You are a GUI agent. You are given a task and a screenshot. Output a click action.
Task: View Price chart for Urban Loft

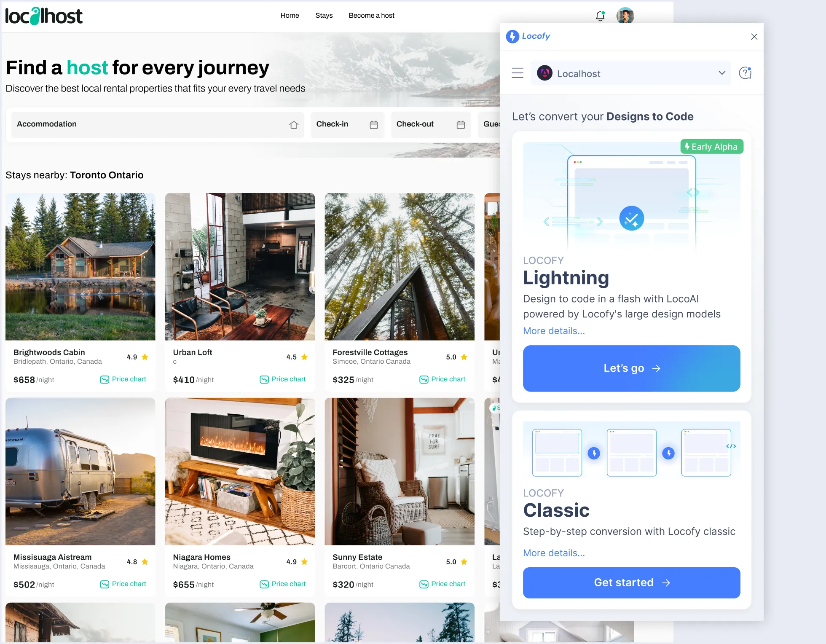pos(283,379)
